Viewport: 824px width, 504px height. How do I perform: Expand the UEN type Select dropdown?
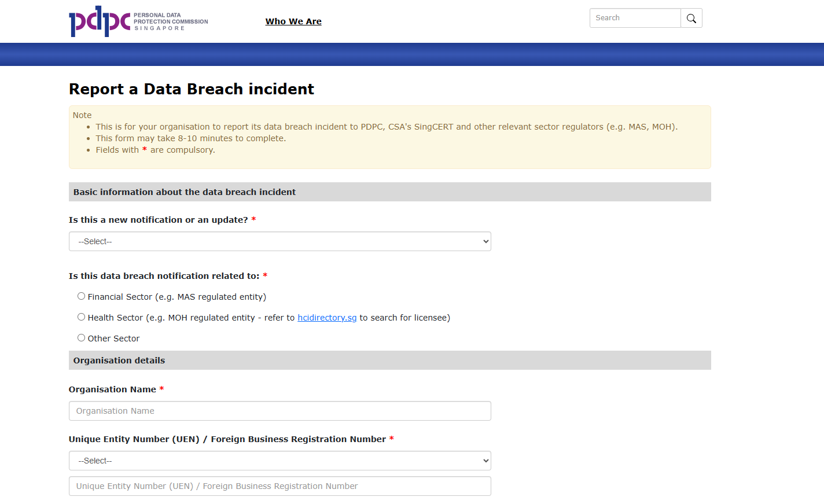[x=279, y=461]
